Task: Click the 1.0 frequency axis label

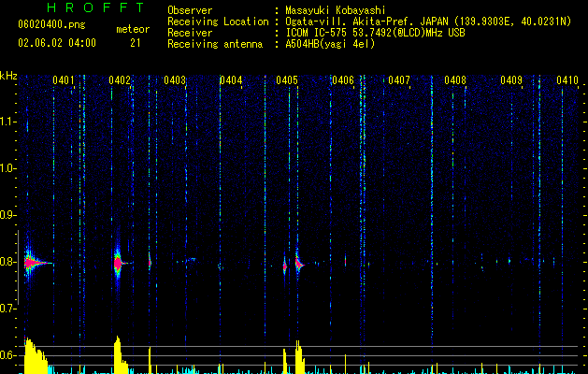Action: click(x=7, y=168)
